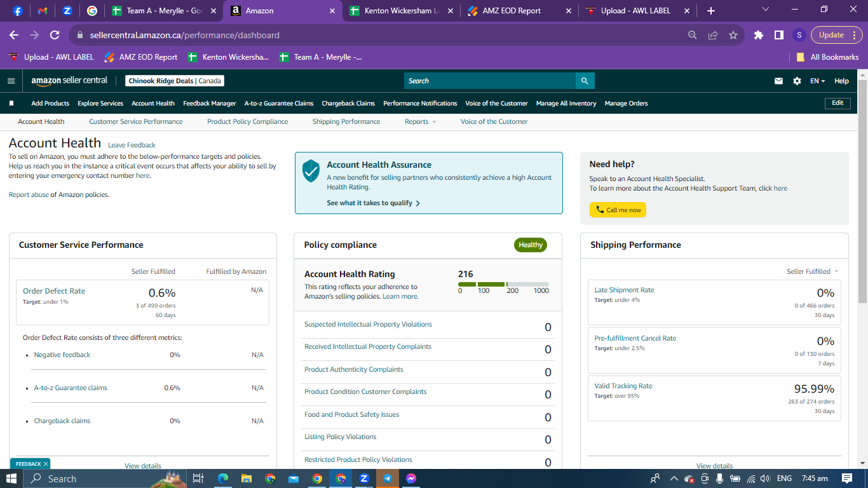Open the Report abuse link
Screen dimensions: 868x488
(x=29, y=194)
